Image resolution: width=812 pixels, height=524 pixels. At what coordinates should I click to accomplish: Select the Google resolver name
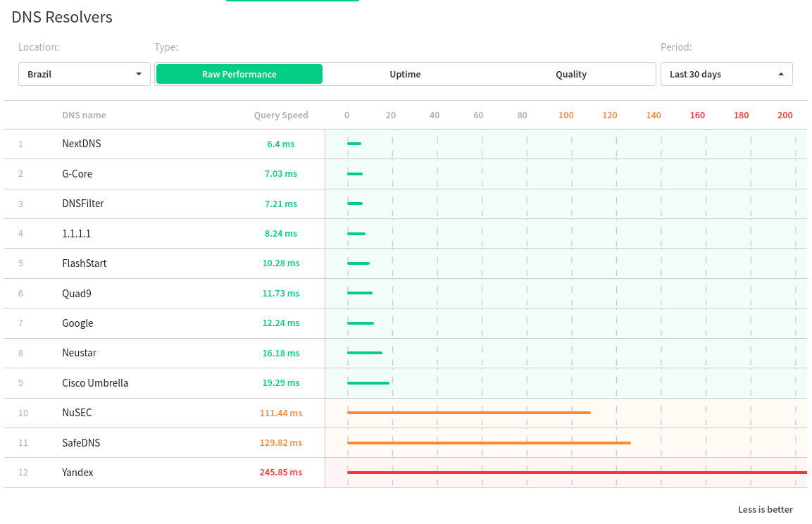point(77,323)
